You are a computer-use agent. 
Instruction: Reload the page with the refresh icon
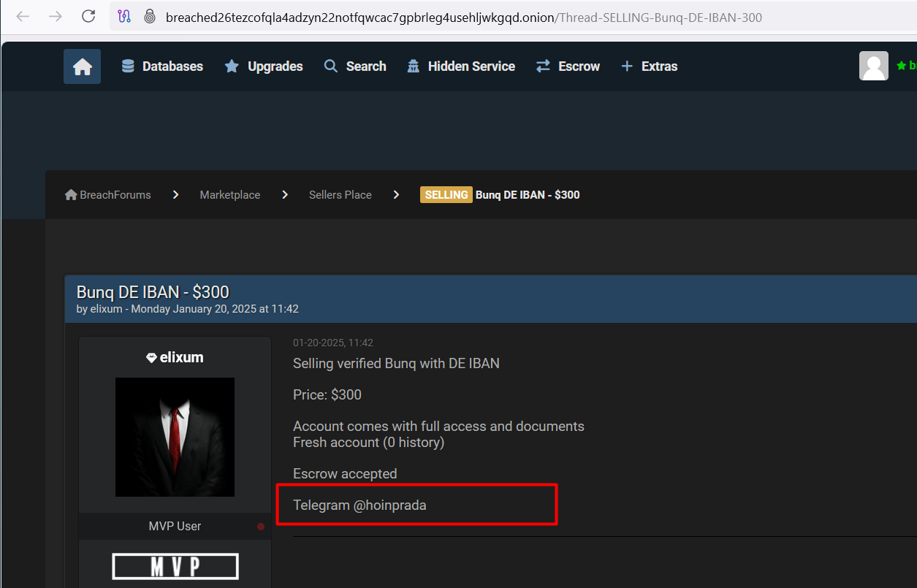[x=88, y=16]
